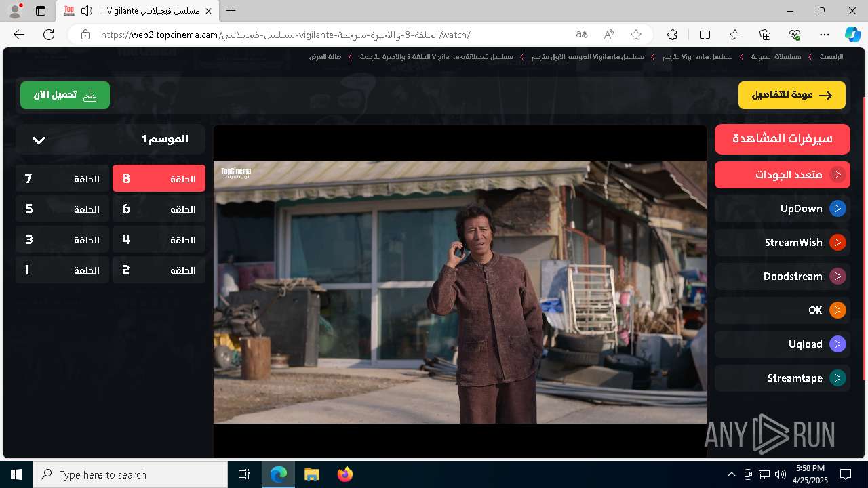868x488 pixels.
Task: Open episode الحلقة 2
Action: 159,270
